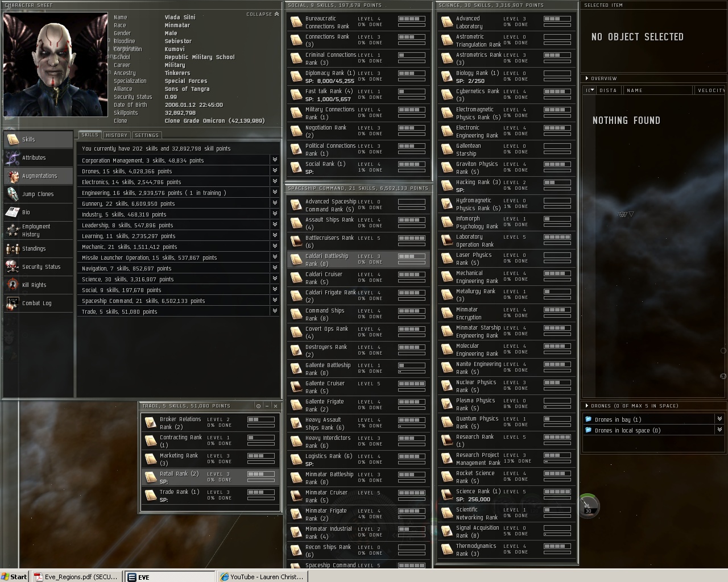The width and height of the screenshot is (728, 582).
Task: Click the Nuclear Physics skill book icon
Action: tap(447, 386)
